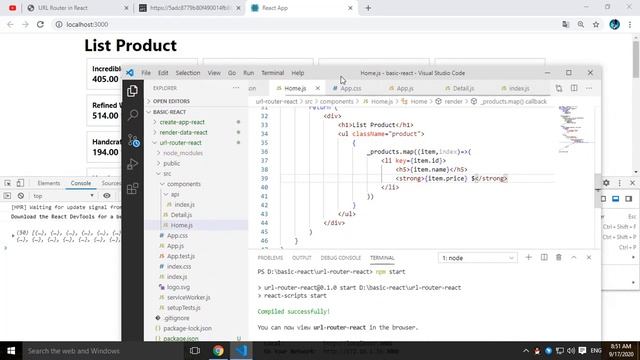Open the Windows Start menu
Viewport: 640px width, 360px height.
(11, 351)
